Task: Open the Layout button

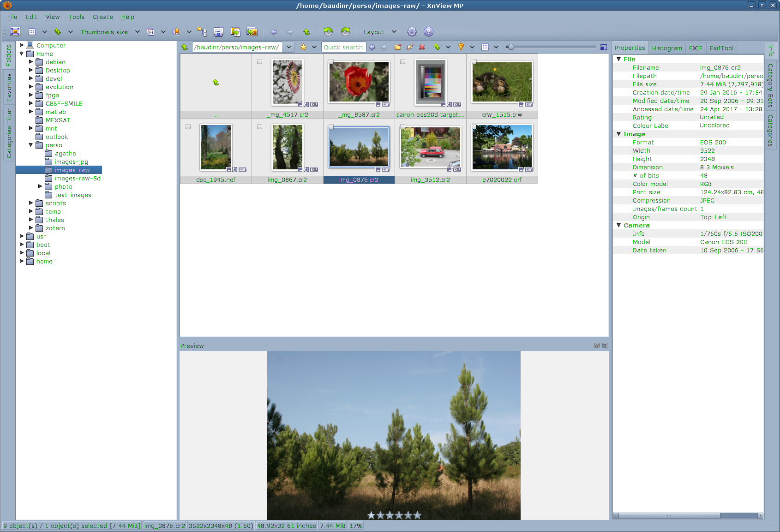Action: pos(373,32)
